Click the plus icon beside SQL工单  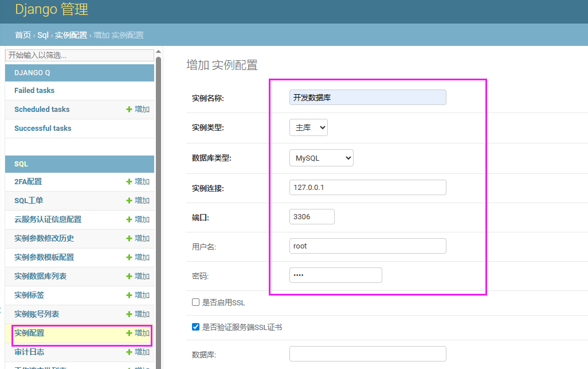pyautogui.click(x=129, y=200)
